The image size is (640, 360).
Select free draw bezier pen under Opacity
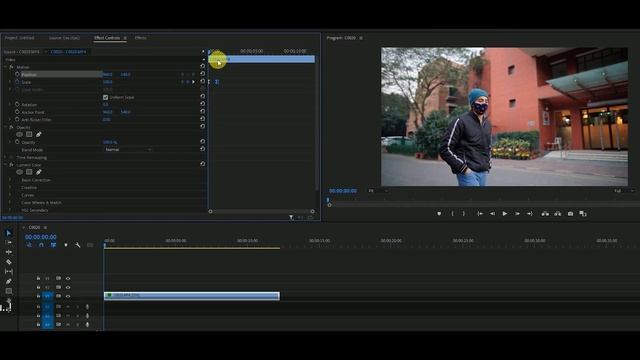(39, 134)
